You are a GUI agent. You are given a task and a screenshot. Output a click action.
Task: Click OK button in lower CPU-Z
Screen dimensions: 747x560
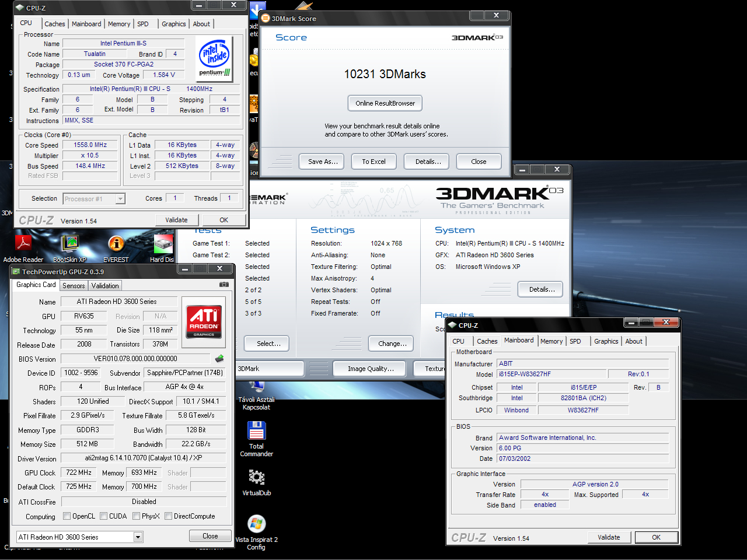(657, 537)
